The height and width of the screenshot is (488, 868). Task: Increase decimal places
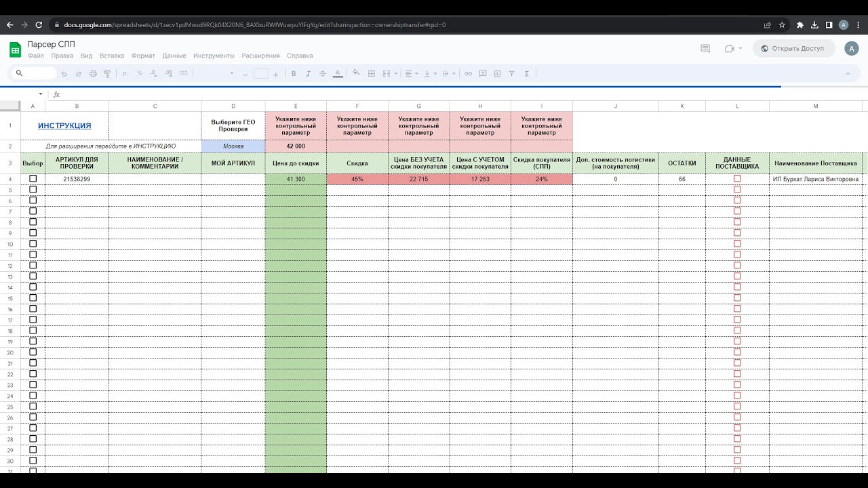pos(167,73)
